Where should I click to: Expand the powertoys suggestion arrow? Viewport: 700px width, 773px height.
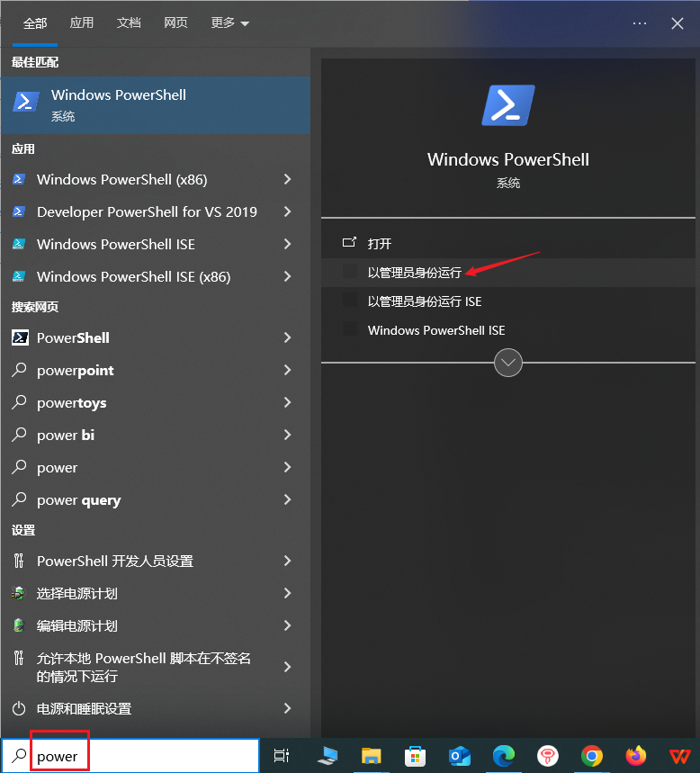pos(287,402)
